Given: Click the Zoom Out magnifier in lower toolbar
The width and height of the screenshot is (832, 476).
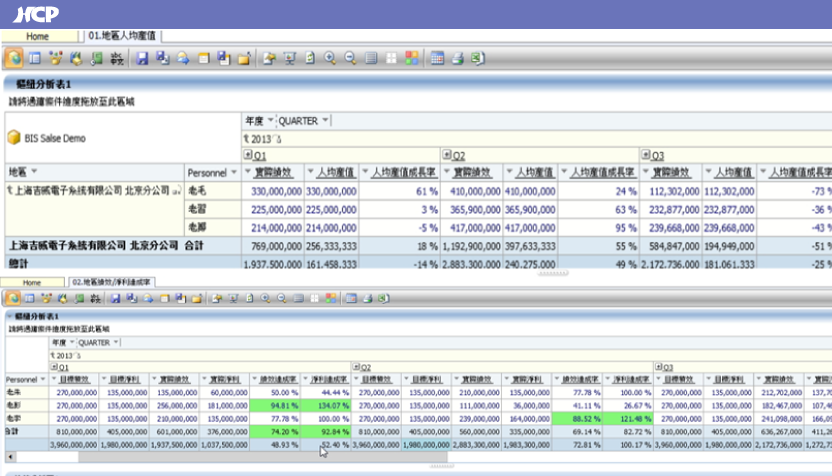Looking at the screenshot, I should tap(282, 298).
